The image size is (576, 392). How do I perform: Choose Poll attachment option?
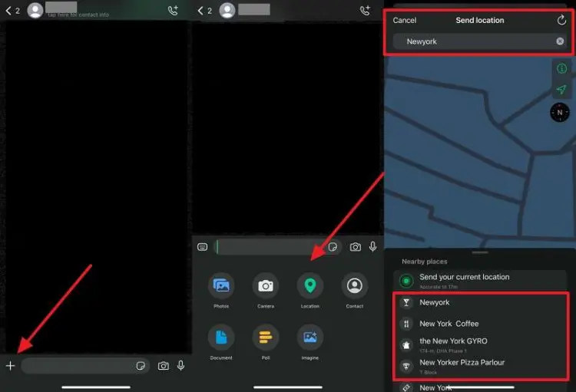266,342
